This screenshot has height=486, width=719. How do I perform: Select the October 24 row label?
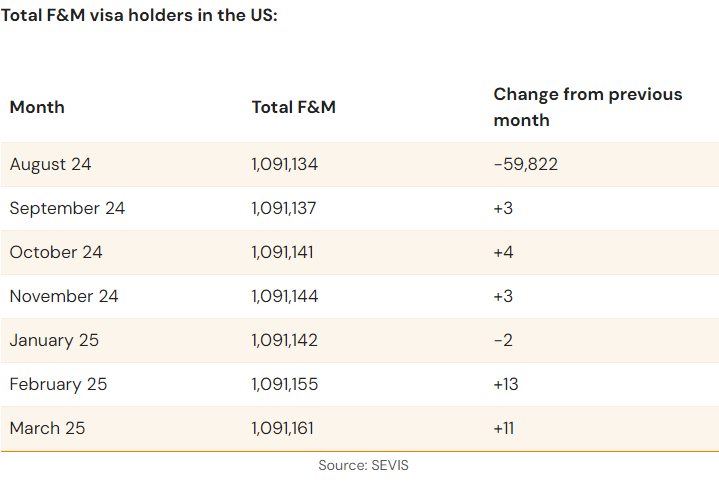56,252
